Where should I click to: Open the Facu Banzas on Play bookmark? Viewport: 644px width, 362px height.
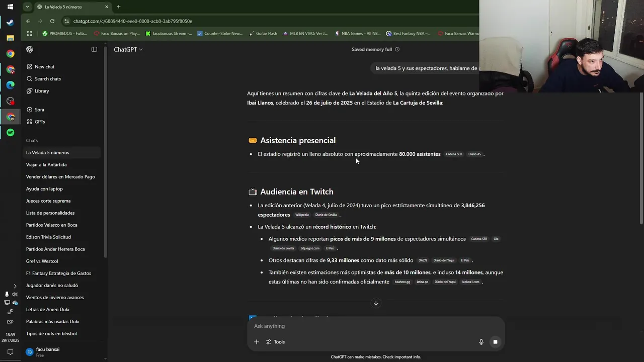pyautogui.click(x=117, y=34)
